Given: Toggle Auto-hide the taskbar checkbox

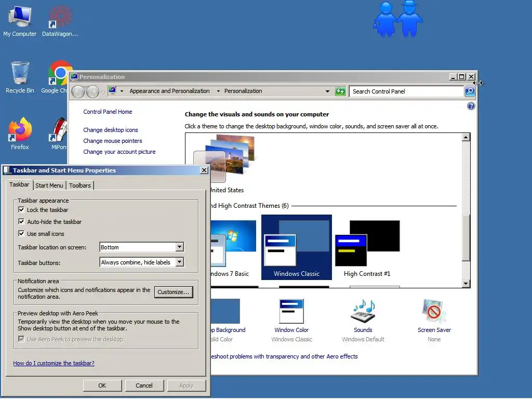Looking at the screenshot, I should point(21,221).
